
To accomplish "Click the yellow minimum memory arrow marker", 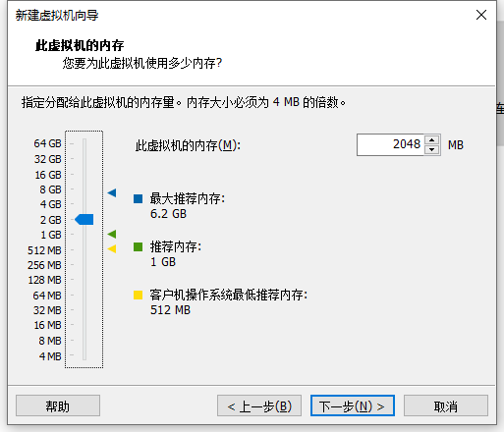I will click(112, 249).
